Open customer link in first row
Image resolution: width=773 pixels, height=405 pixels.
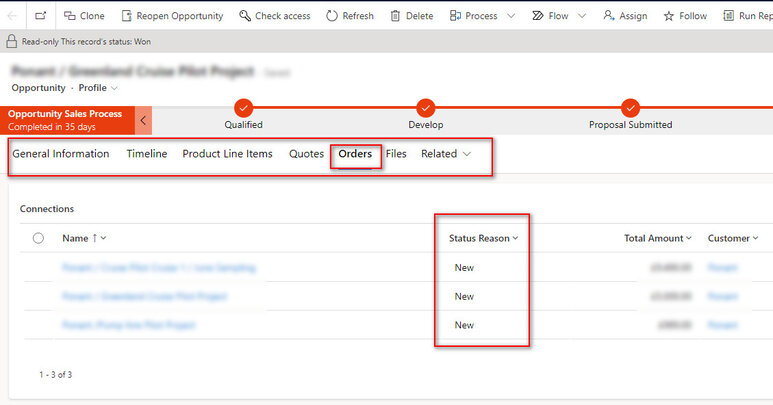(723, 268)
